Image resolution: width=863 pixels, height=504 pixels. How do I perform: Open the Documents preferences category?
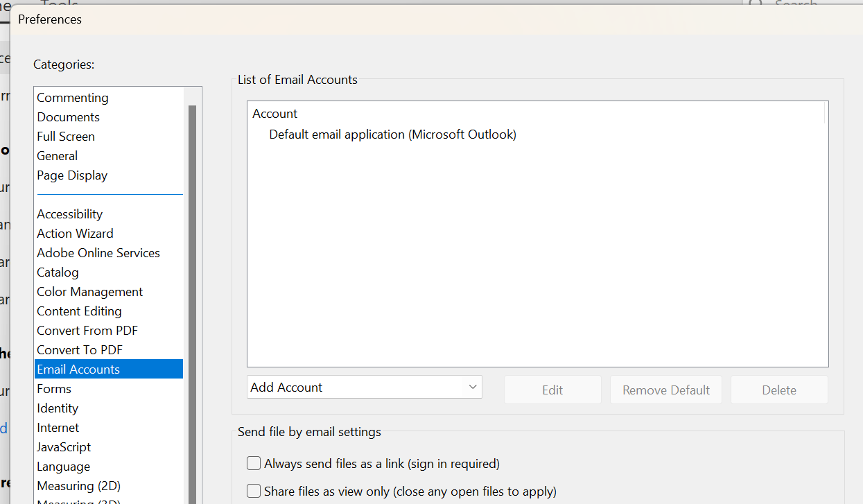[68, 116]
